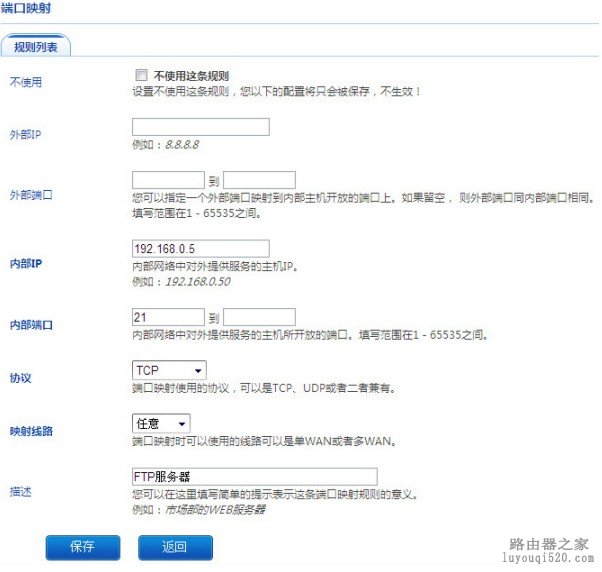Screen dimensions: 602x572
Task: Click the 映射线路 label
Action: (x=31, y=431)
